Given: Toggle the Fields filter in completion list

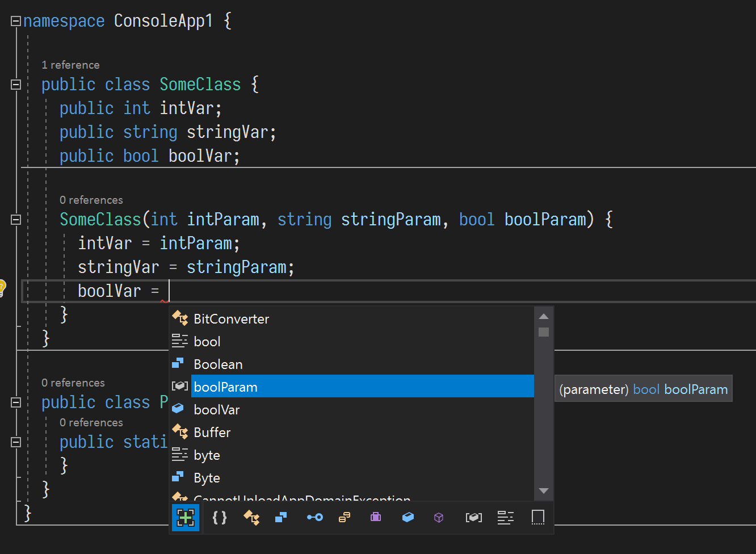Looking at the screenshot, I should [x=408, y=517].
